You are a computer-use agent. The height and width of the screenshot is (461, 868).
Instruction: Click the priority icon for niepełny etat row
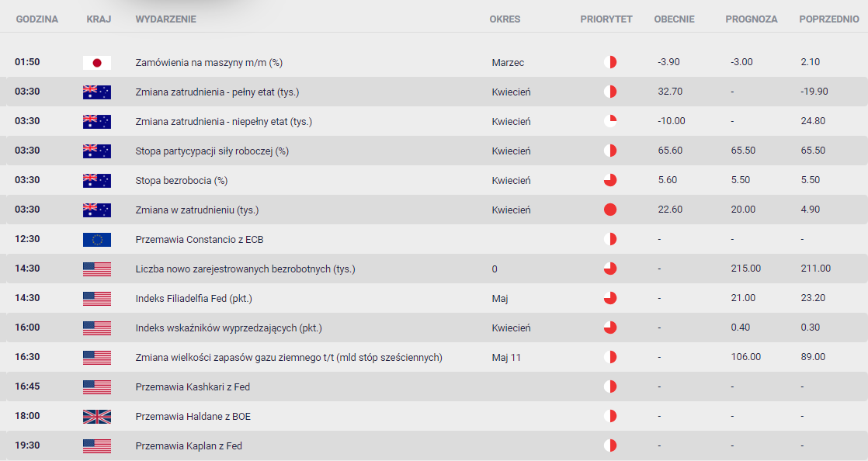coord(610,121)
